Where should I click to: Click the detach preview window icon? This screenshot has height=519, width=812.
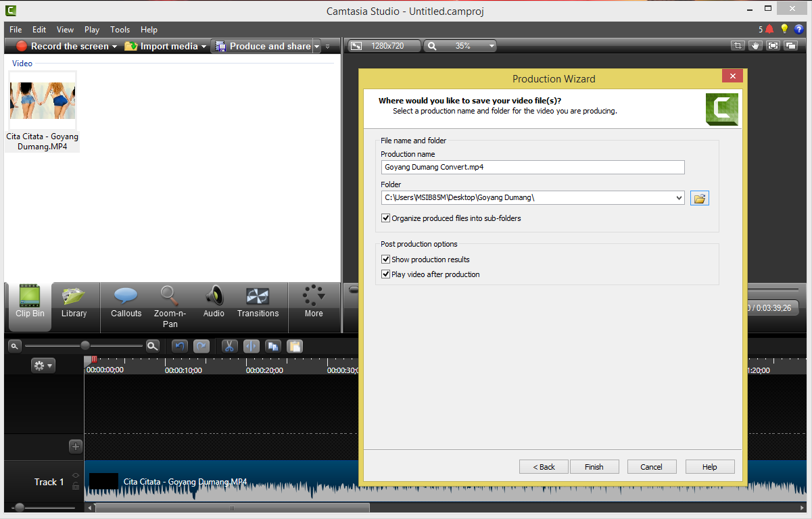[x=790, y=46]
